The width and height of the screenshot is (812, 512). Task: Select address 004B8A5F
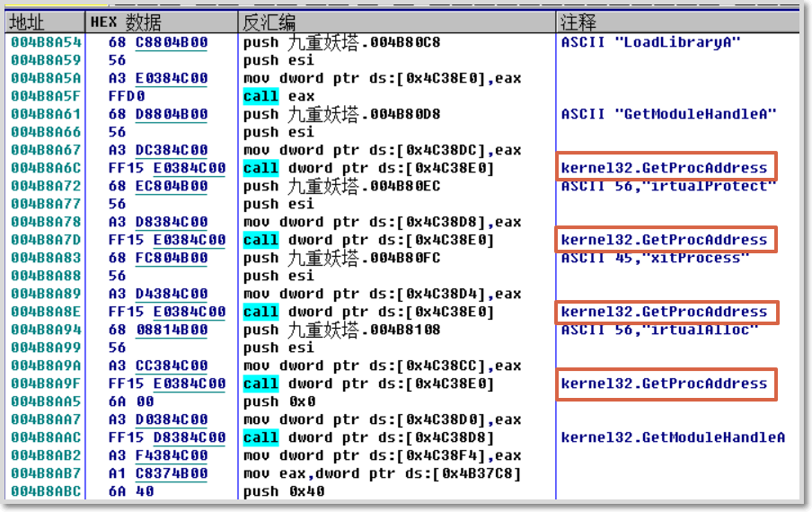coord(46,96)
